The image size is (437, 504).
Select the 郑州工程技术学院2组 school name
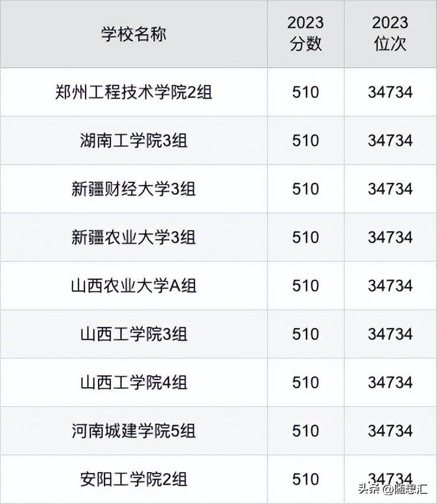click(133, 92)
